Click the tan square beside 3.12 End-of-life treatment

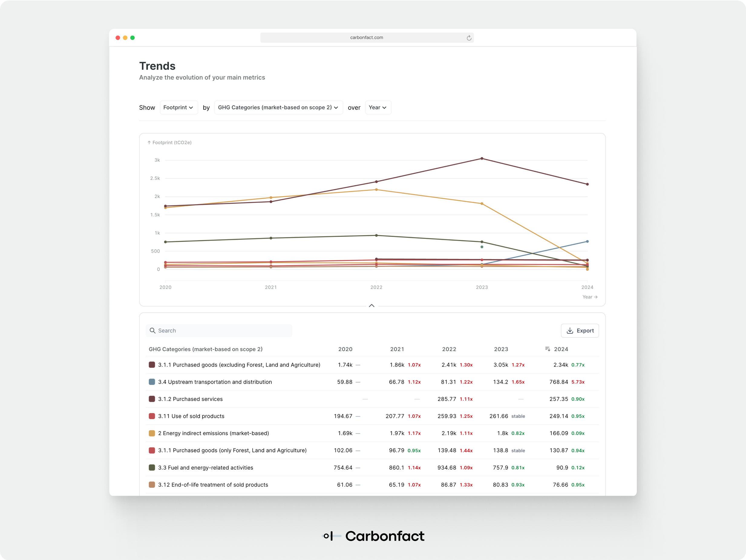coord(152,484)
